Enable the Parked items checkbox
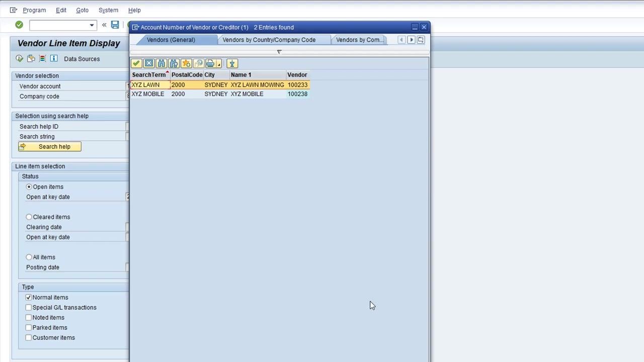Screen dimensions: 644x362 pyautogui.click(x=29, y=327)
